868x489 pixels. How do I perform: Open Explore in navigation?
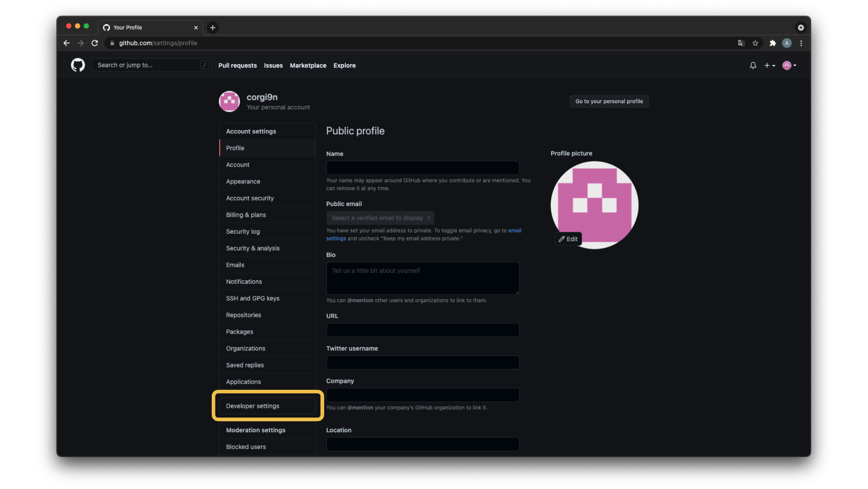click(344, 65)
